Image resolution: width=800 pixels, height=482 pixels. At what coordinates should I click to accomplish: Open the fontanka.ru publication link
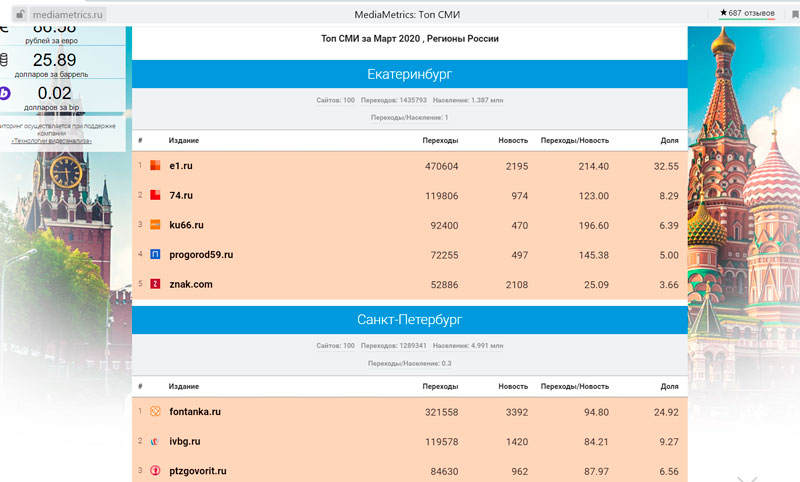194,411
